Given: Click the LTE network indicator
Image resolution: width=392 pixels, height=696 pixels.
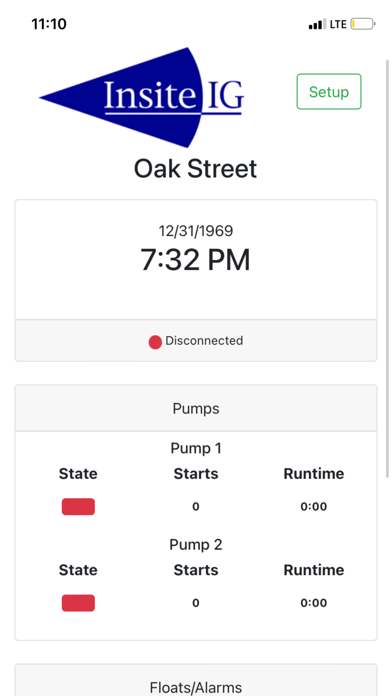Looking at the screenshot, I should [338, 24].
